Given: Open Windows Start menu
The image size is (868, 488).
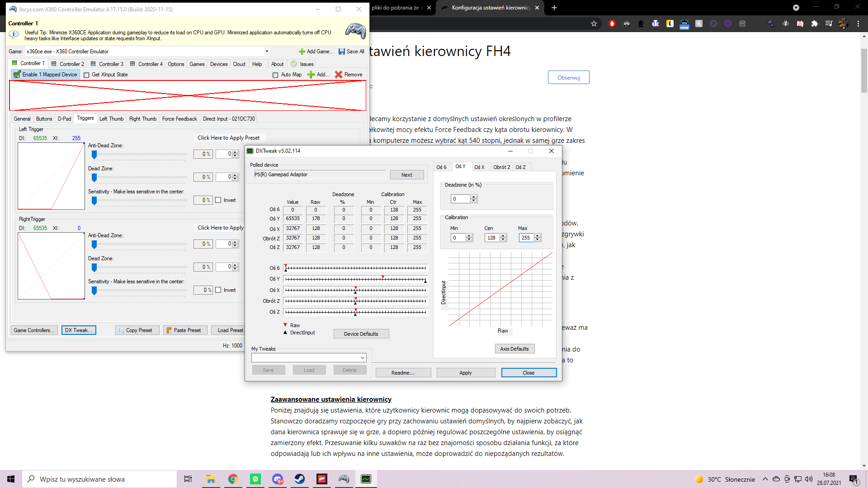Looking at the screenshot, I should [x=11, y=479].
